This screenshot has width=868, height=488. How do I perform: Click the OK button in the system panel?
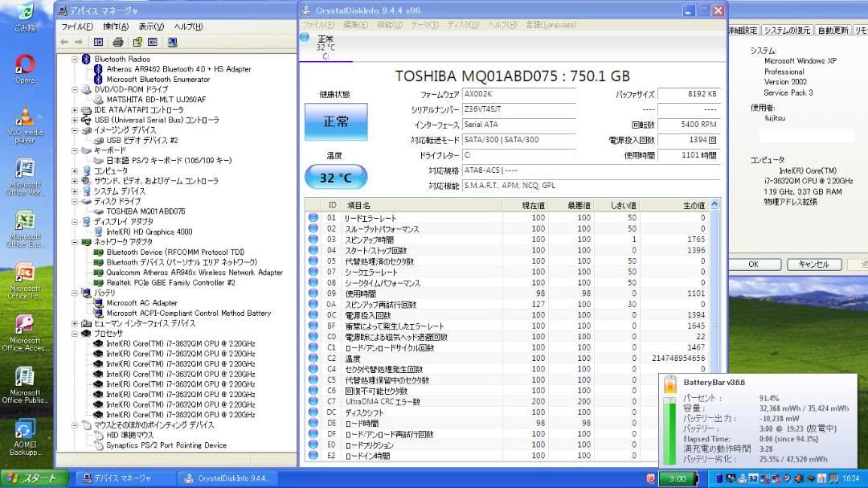[753, 264]
